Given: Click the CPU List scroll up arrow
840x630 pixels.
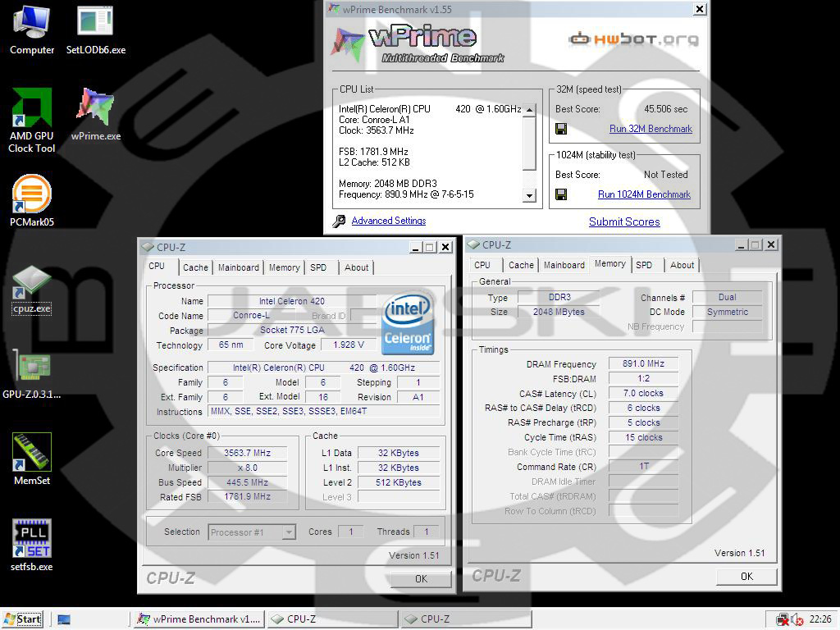Looking at the screenshot, I should point(529,110).
